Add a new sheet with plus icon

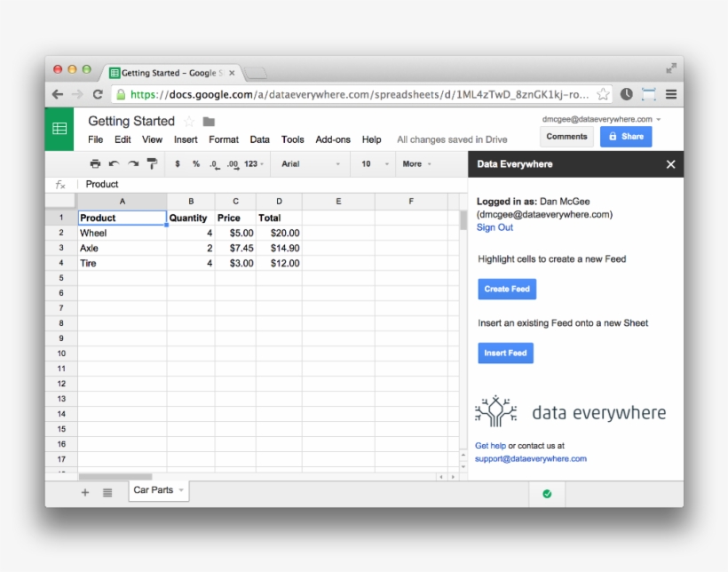point(84,492)
